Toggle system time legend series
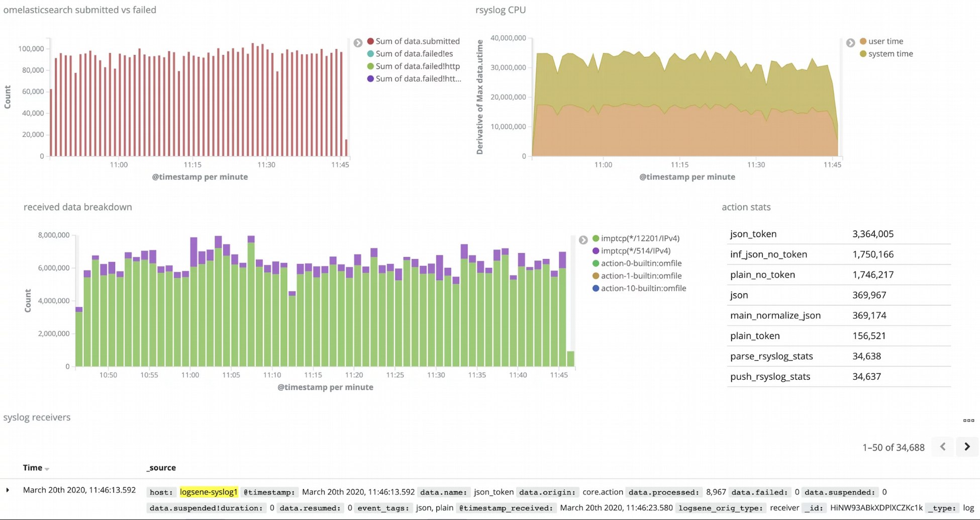Screen dimensions: 980x520 [887, 54]
